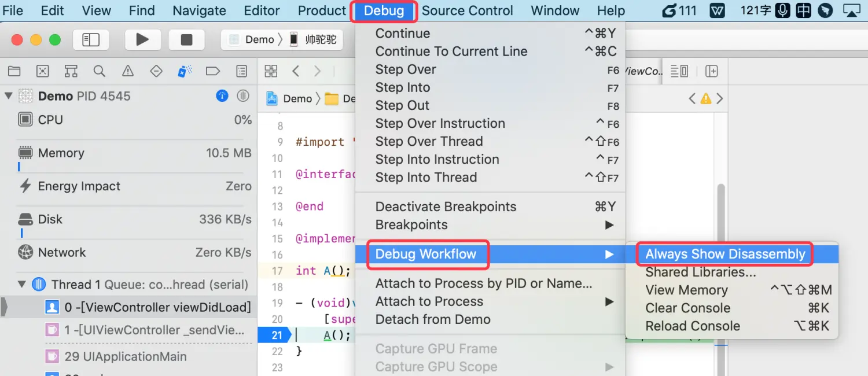Open the Symbol navigator icon

(71, 71)
